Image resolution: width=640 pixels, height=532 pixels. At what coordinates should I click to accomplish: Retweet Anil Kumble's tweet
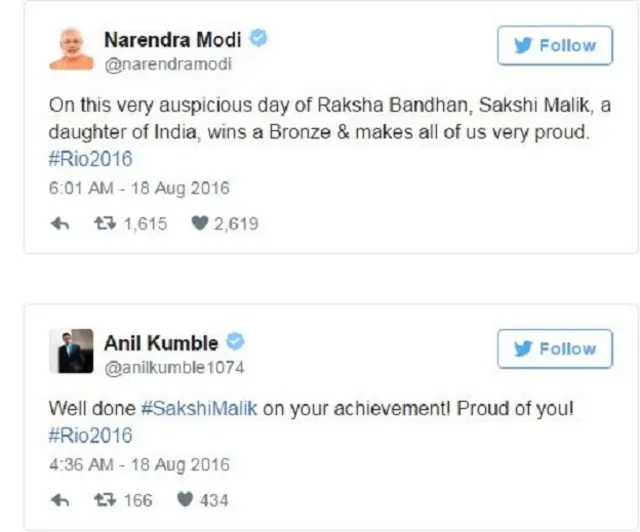click(105, 499)
